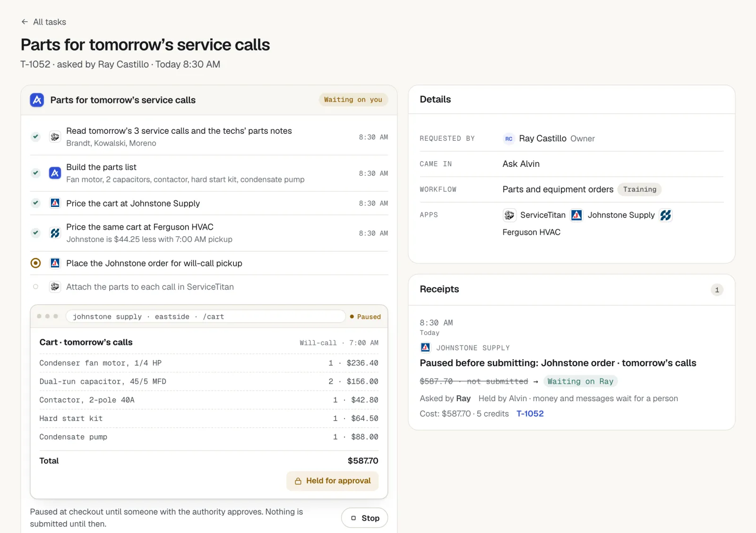Image resolution: width=756 pixels, height=533 pixels.
Task: Open the T-1052 link in the receipt
Action: tap(530, 414)
